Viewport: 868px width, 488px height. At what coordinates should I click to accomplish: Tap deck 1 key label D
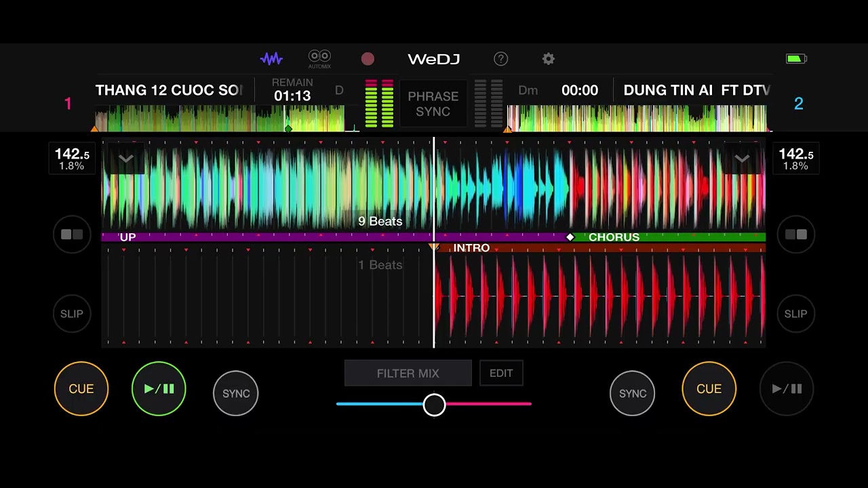tap(339, 90)
